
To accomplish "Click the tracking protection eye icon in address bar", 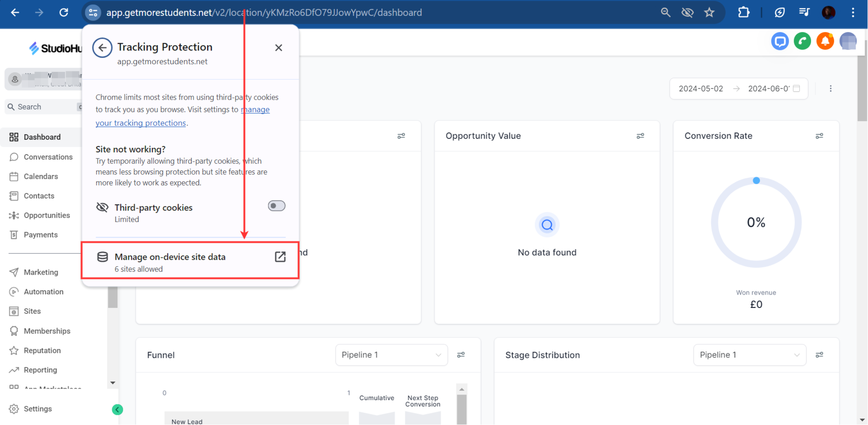I will [x=687, y=12].
